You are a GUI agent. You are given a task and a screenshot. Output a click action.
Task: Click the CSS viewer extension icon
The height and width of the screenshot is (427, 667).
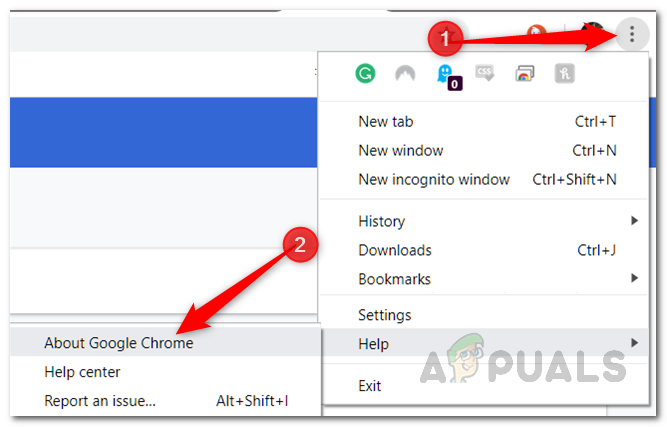(x=485, y=73)
